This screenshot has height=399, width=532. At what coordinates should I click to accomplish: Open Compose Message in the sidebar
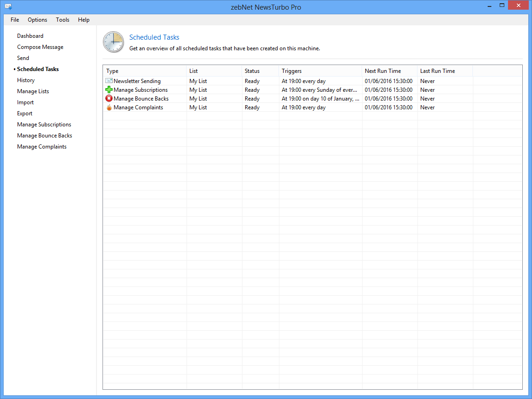tap(40, 47)
